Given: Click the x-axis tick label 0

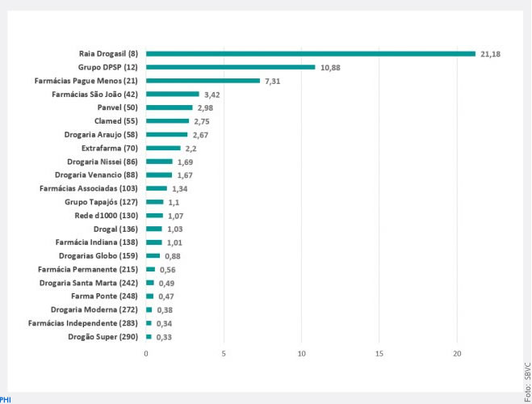Looking at the screenshot, I should (x=146, y=354).
